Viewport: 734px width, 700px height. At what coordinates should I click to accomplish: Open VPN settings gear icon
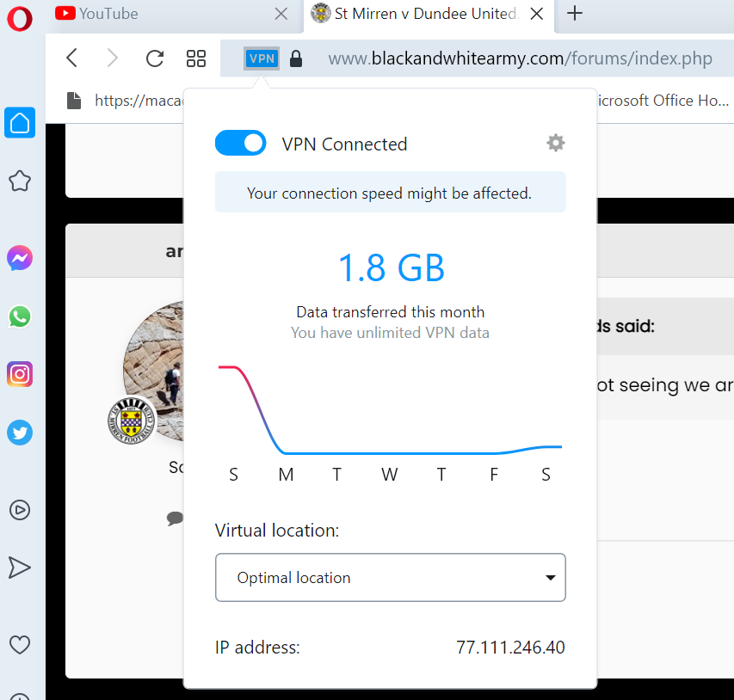click(556, 143)
